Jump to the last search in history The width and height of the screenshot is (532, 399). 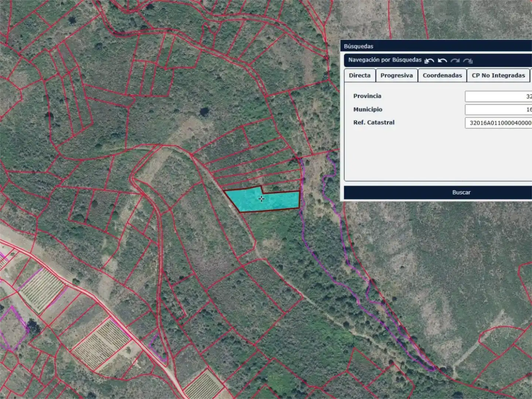point(468,61)
